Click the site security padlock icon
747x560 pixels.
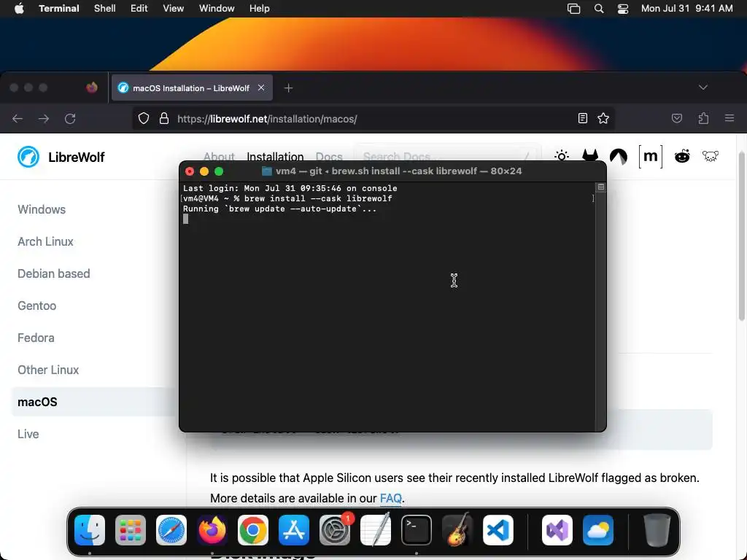[164, 119]
